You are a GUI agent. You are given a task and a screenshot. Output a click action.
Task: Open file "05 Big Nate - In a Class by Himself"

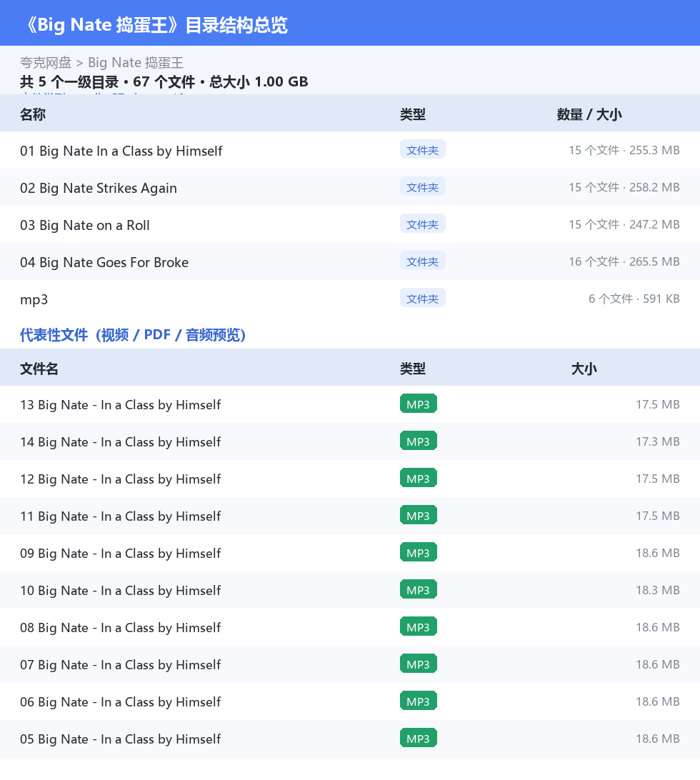tap(120, 739)
